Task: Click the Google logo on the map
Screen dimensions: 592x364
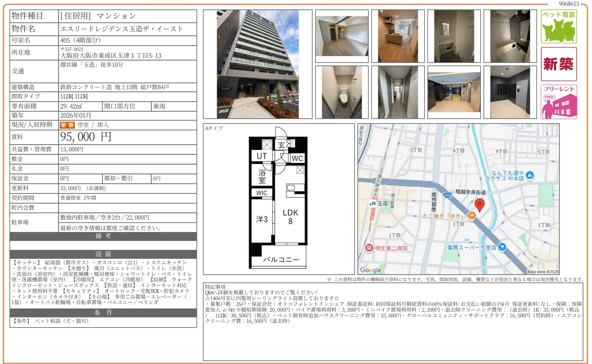Action: [x=370, y=270]
